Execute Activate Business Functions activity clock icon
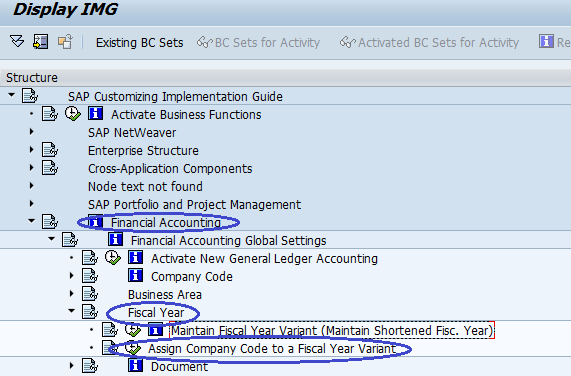This screenshot has height=376, width=571. (73, 114)
